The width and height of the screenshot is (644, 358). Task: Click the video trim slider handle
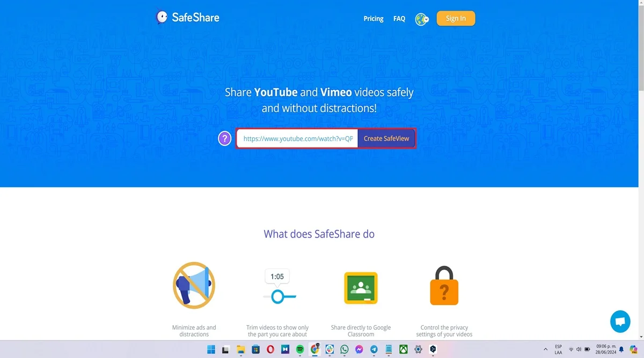click(x=279, y=295)
